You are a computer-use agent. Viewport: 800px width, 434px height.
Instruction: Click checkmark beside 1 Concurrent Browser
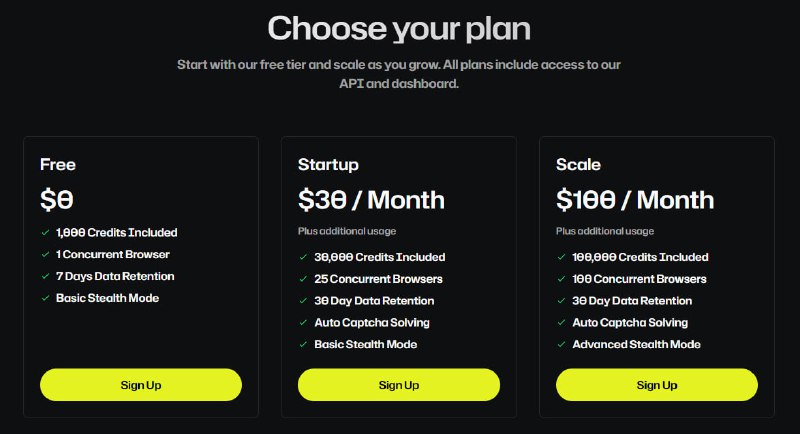click(x=45, y=254)
